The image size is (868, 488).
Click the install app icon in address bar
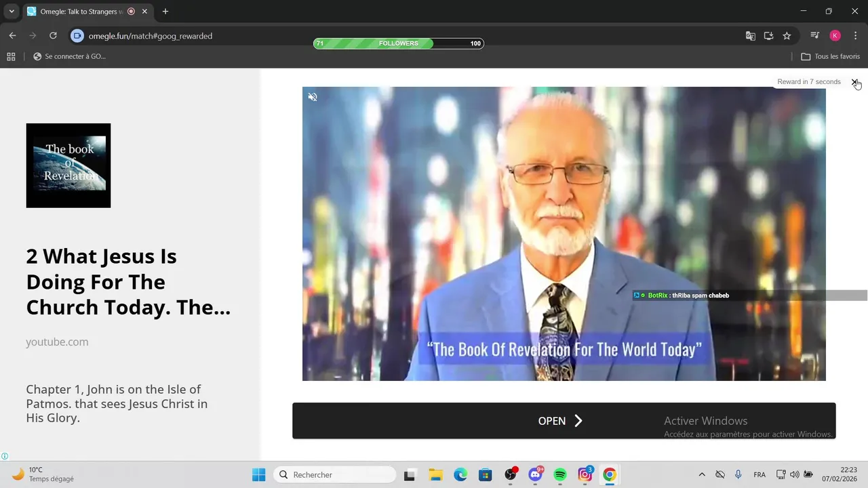pos(768,36)
